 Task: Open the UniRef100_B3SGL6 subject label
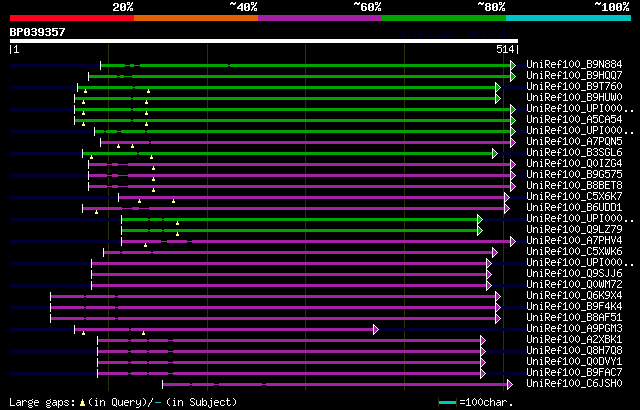point(574,153)
